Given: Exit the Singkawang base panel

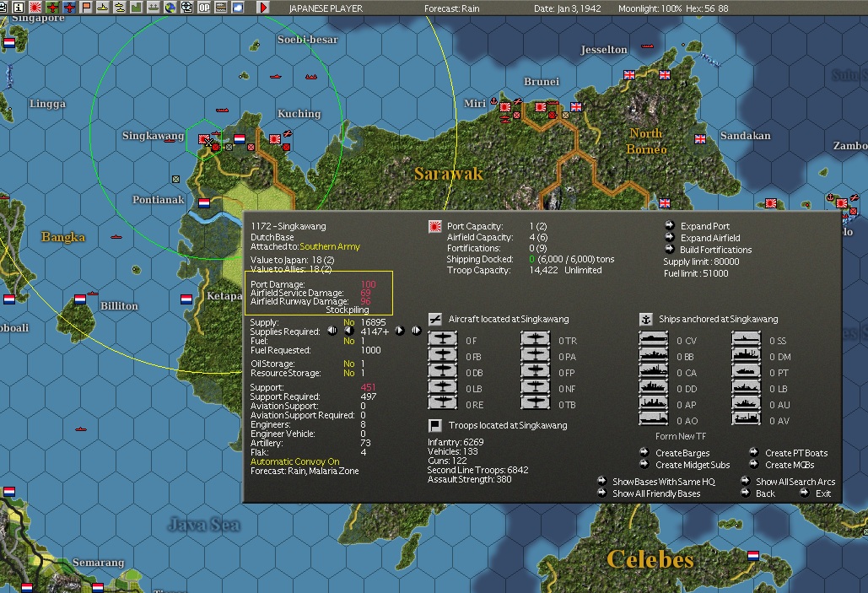Looking at the screenshot, I should click(x=822, y=494).
